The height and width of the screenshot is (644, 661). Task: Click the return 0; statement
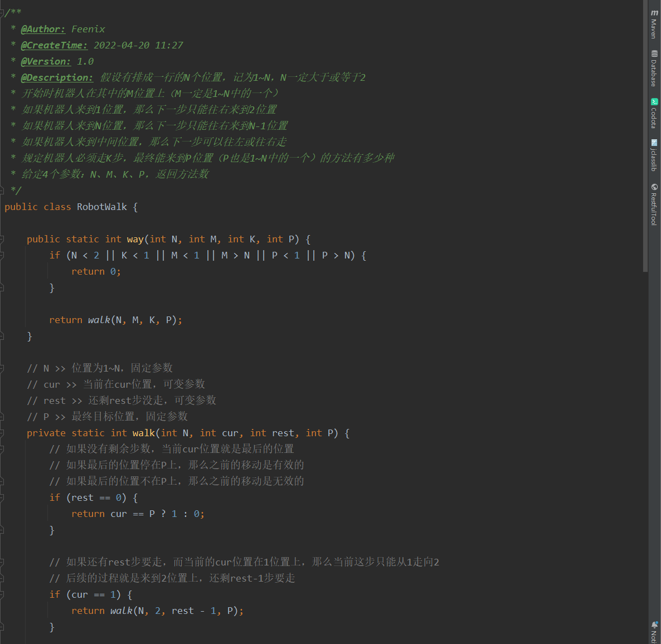point(96,271)
